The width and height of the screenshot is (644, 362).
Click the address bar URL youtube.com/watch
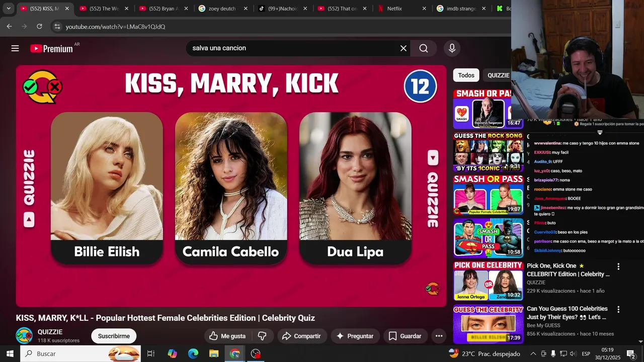click(x=115, y=27)
